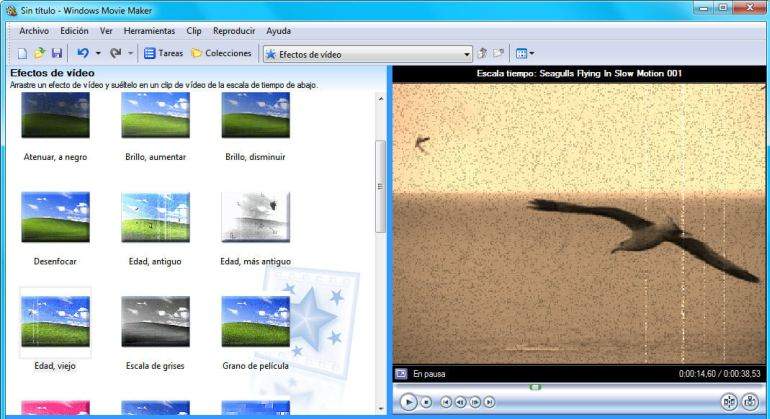Screen dimensions: 770x419
Task: Open the Views button dropdown arrow
Action: [x=532, y=54]
